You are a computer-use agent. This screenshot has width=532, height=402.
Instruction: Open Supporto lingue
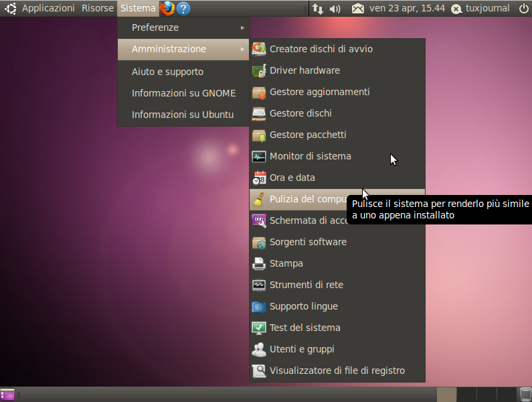tap(337, 306)
